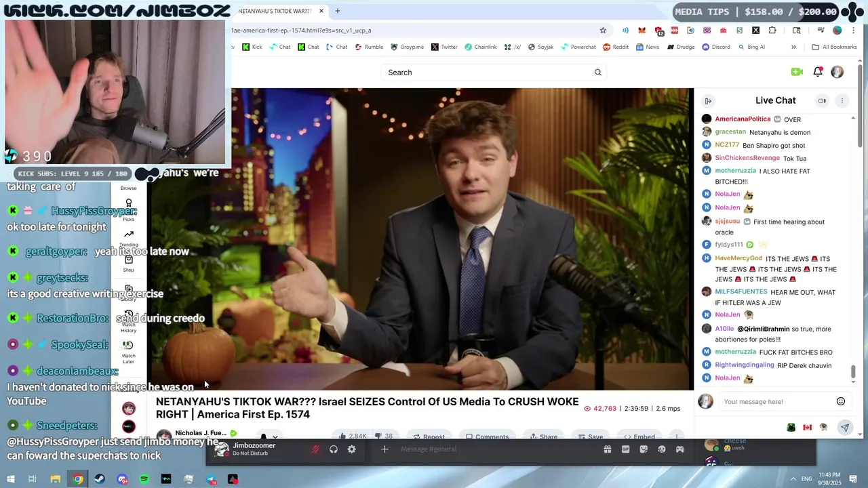Click username AmericanaPolitica in chat
868x488 pixels.
coord(743,119)
